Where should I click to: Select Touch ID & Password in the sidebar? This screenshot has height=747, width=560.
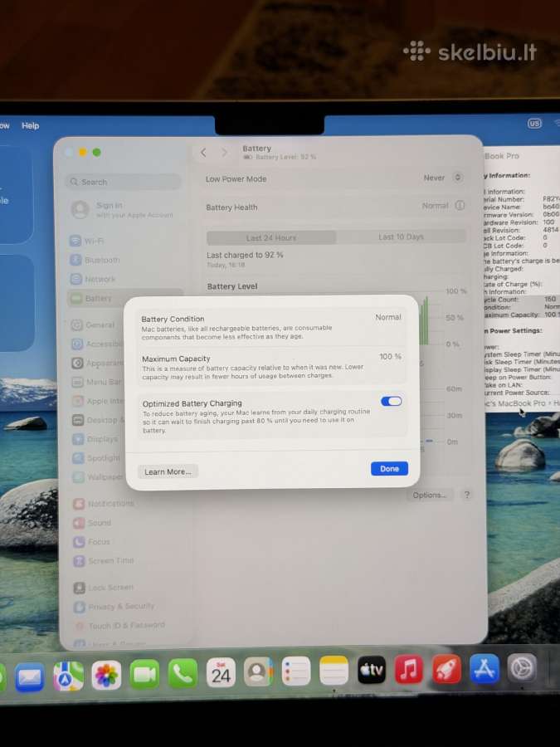click(x=120, y=625)
